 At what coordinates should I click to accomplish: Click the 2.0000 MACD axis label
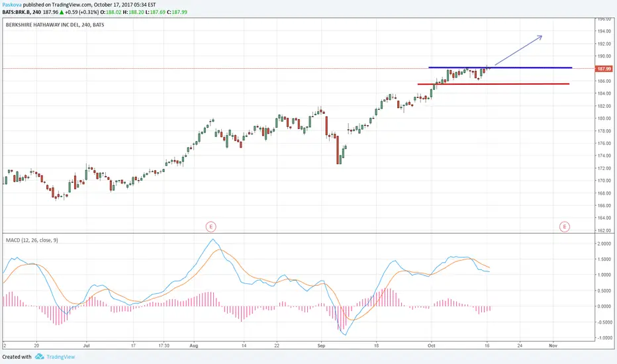(x=605, y=244)
